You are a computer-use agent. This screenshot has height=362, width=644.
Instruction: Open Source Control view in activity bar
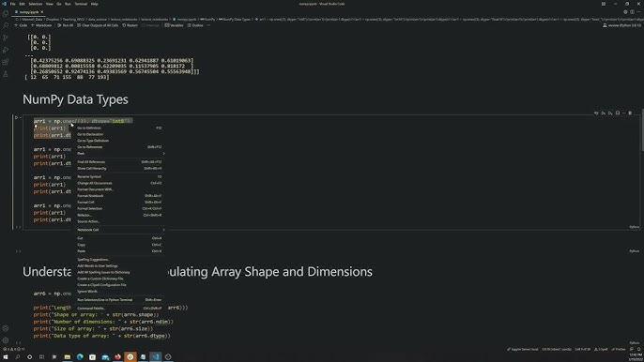coord(6,38)
